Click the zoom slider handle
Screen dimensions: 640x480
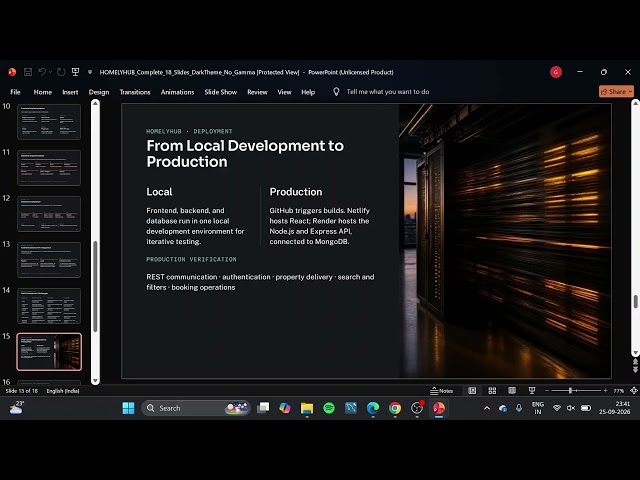click(x=570, y=391)
